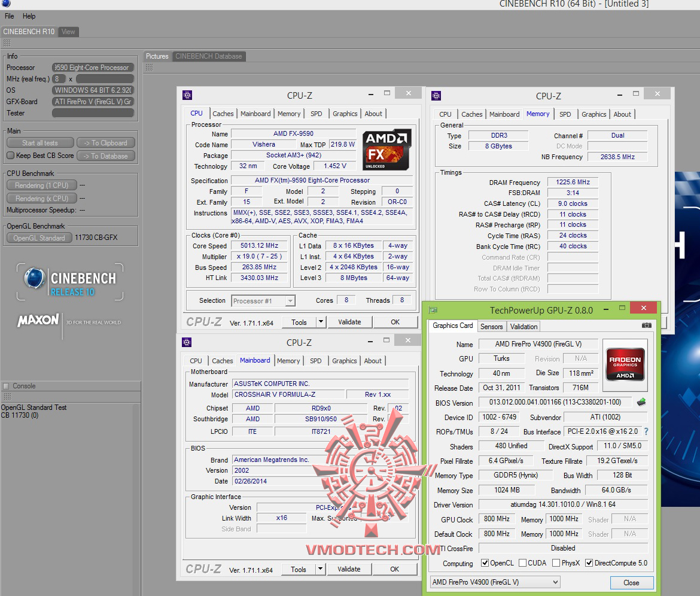Click the GPU-Z title bar icon
The image size is (700, 596).
coord(433,310)
